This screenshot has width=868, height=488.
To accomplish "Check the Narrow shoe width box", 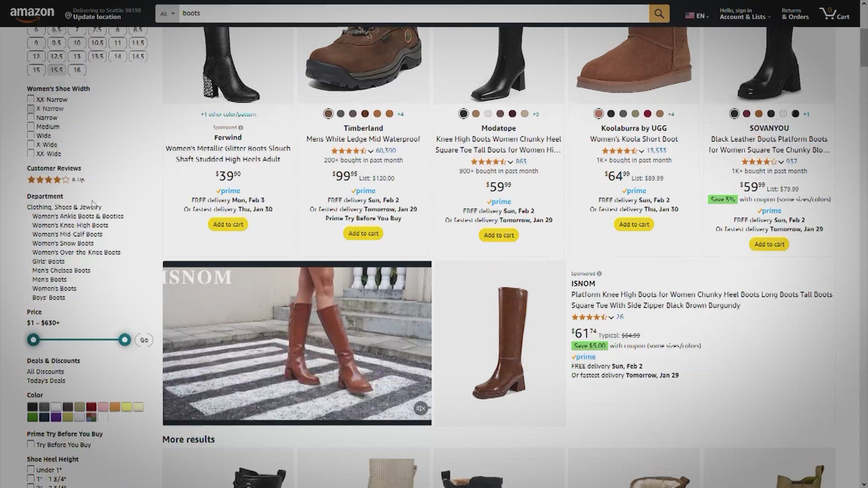I will [30, 117].
